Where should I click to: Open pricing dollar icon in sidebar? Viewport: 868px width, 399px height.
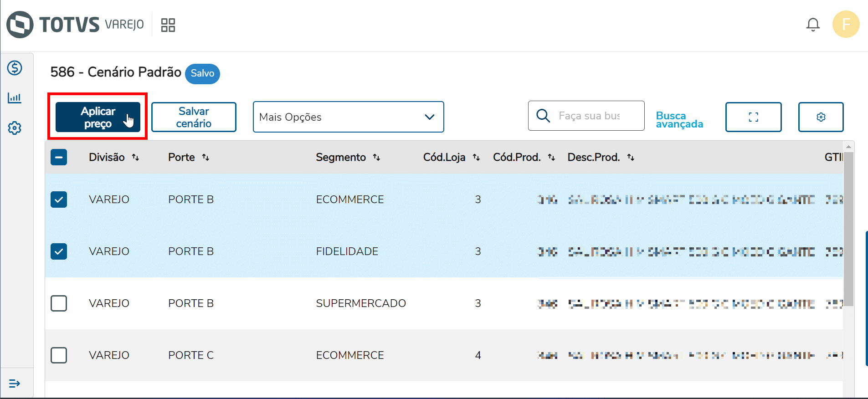point(15,68)
